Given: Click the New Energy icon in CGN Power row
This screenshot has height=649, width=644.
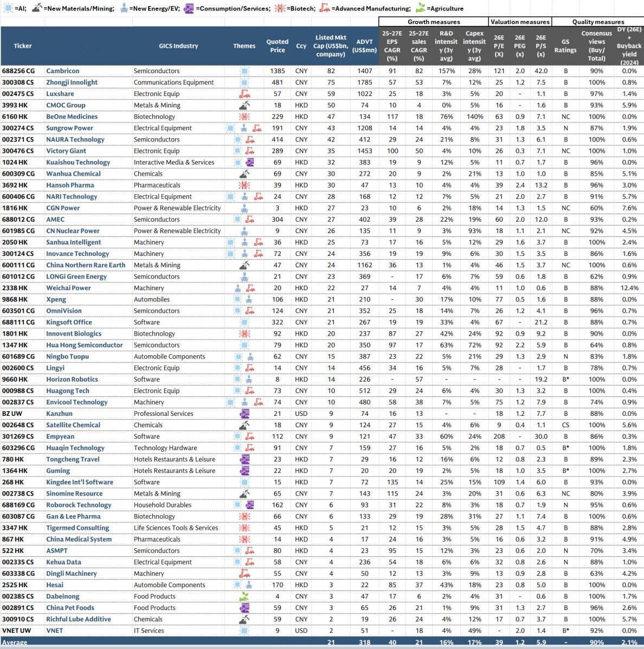Looking at the screenshot, I should [244, 208].
